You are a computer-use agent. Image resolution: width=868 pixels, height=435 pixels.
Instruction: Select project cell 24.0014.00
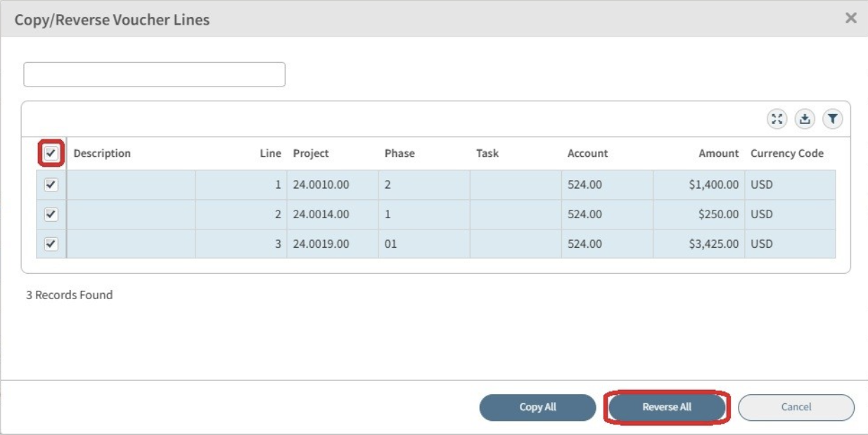(x=333, y=214)
